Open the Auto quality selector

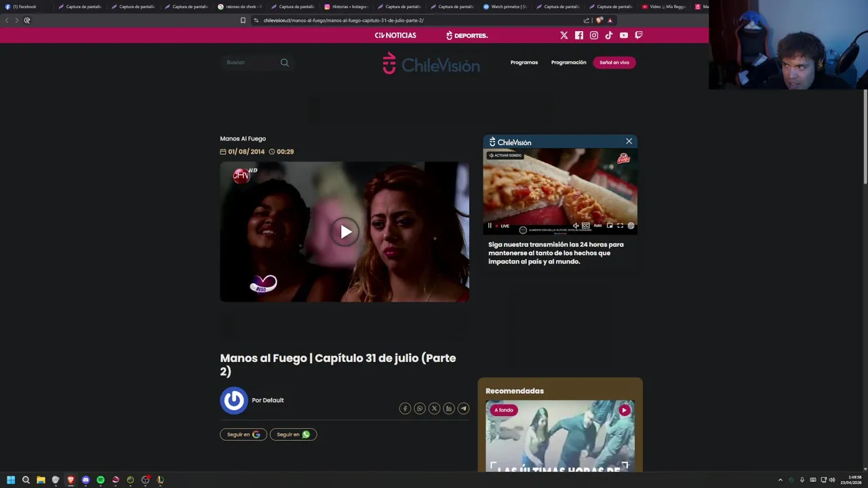597,226
